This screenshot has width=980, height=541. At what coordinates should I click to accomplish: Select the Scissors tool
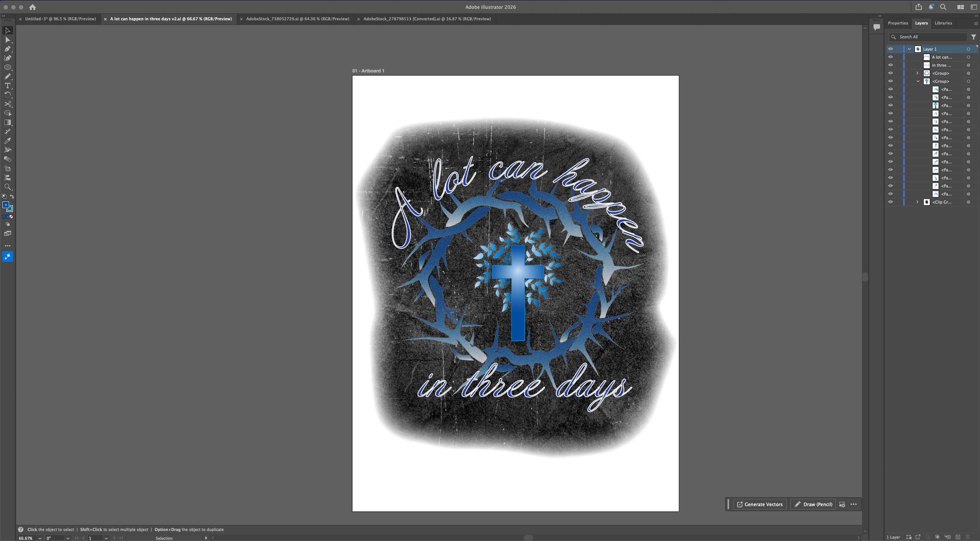7,104
